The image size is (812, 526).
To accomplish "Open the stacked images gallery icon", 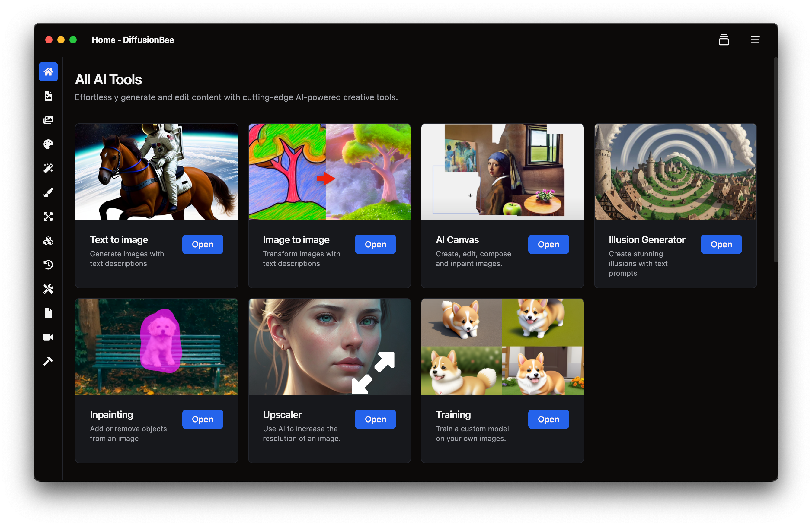I will tap(48, 120).
